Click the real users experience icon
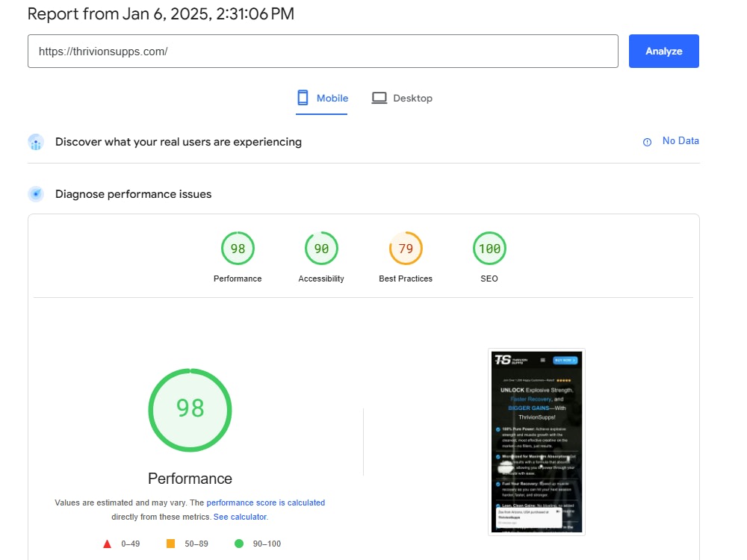 [x=36, y=142]
